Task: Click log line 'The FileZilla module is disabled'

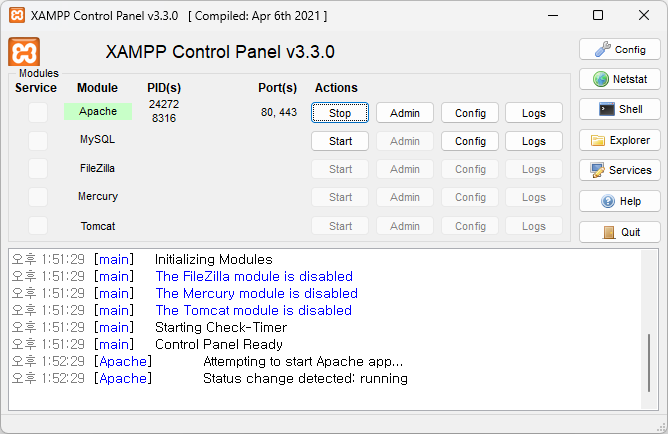Action: (x=254, y=276)
